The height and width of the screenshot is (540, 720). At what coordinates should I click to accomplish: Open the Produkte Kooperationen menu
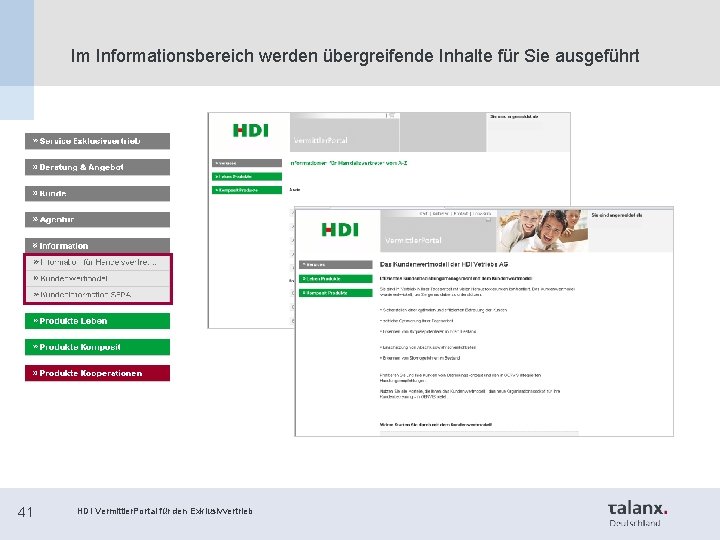click(97, 373)
